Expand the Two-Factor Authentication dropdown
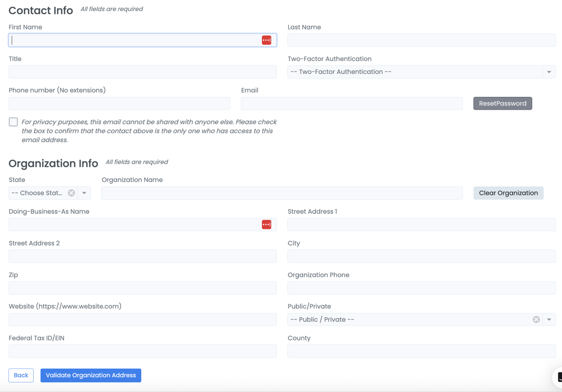Screen dimensions: 562x392 [x=549, y=72]
